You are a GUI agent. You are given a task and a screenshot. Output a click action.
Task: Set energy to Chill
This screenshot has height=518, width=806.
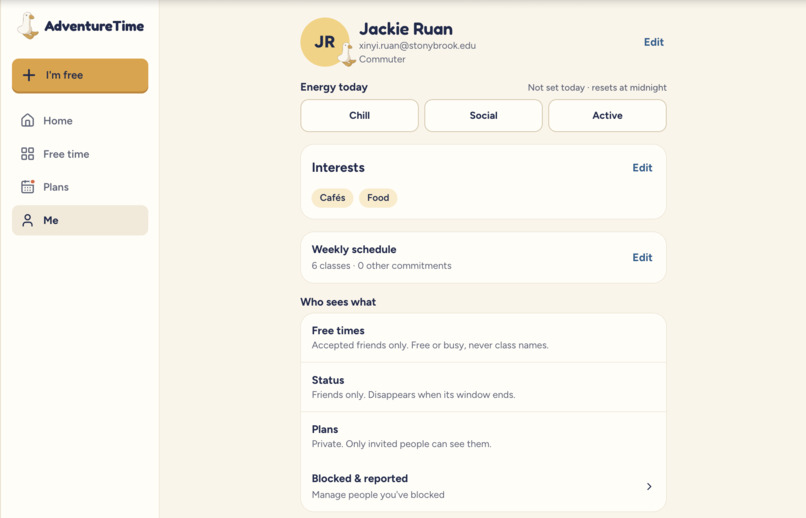(x=359, y=116)
